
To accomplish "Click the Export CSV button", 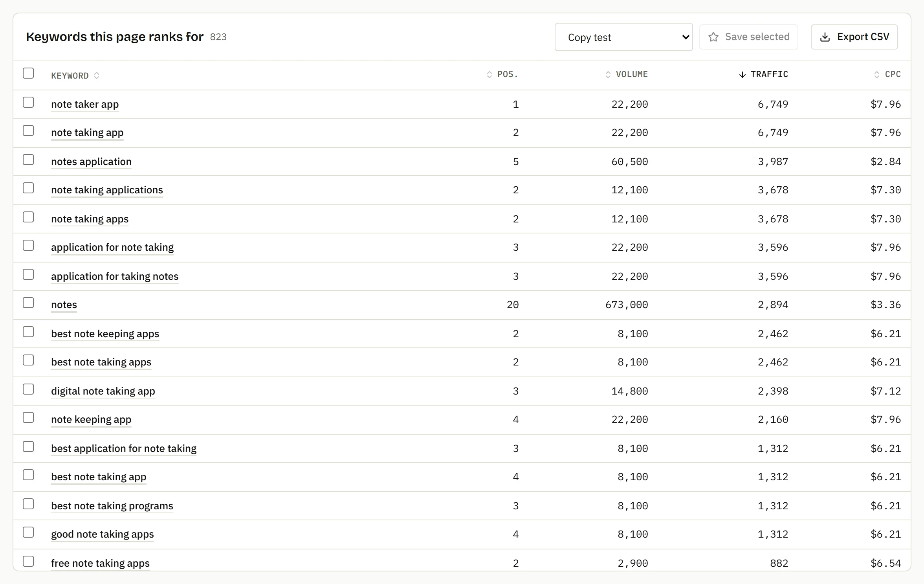I will [x=854, y=37].
